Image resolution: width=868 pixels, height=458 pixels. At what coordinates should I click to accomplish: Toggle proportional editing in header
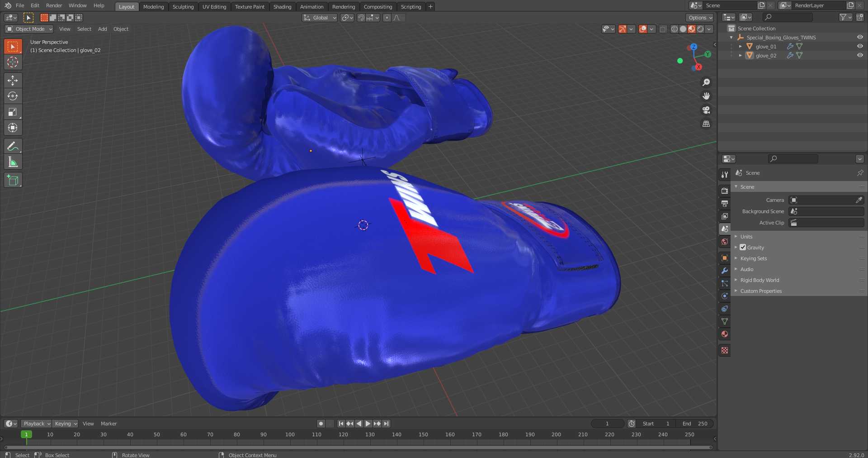click(387, 18)
